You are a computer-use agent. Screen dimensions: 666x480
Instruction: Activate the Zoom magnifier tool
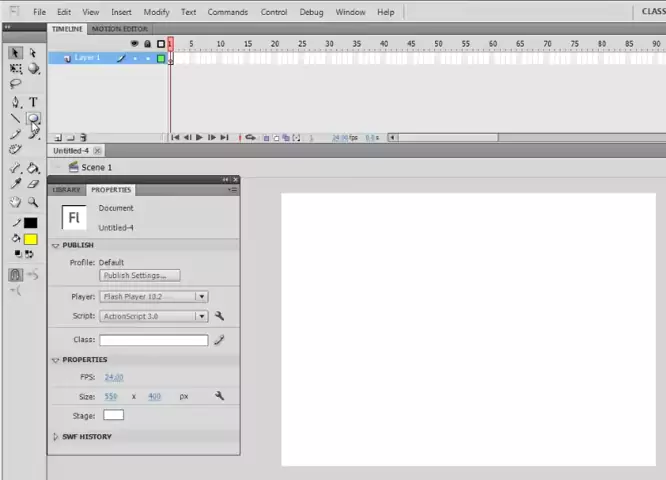tap(33, 202)
